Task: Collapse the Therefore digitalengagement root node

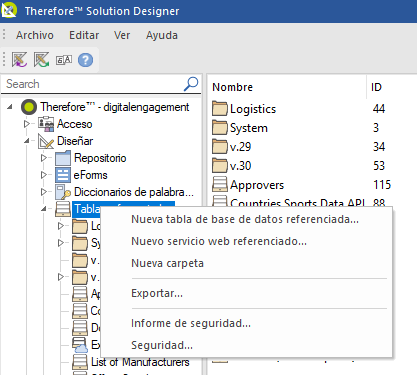Action: pos(10,107)
